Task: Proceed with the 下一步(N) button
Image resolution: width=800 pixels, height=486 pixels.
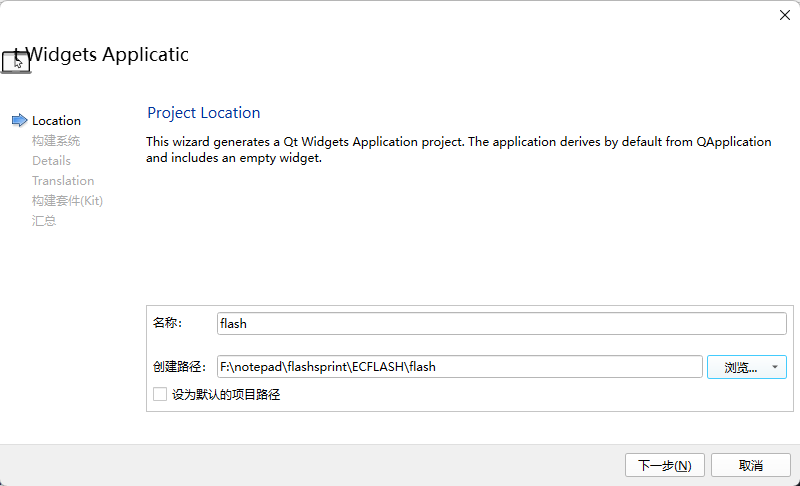Action: coord(664,465)
